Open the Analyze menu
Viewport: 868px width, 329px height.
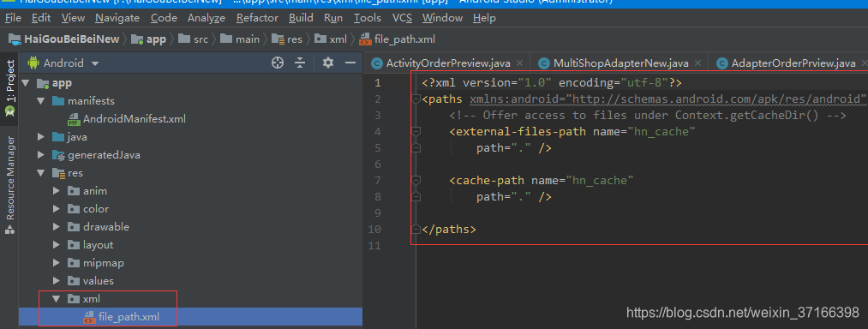coord(207,18)
